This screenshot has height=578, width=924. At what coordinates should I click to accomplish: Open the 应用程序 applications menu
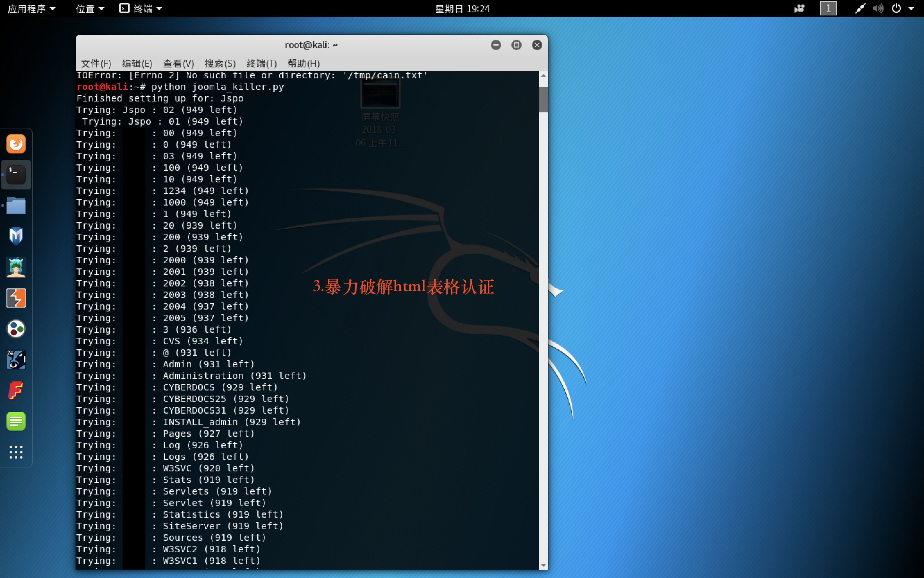pyautogui.click(x=32, y=8)
